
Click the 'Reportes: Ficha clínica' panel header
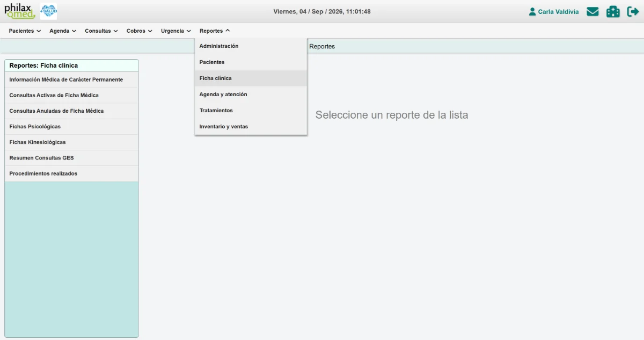tap(71, 66)
